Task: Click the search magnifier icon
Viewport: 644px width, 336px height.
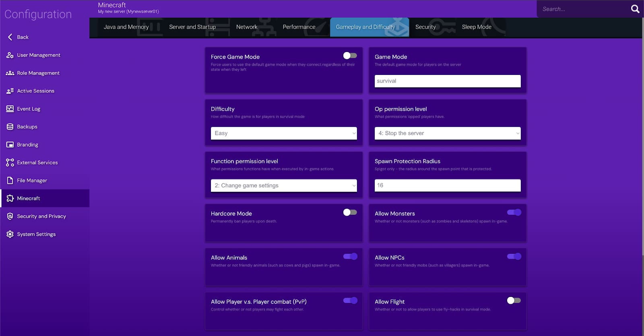Action: tap(635, 9)
